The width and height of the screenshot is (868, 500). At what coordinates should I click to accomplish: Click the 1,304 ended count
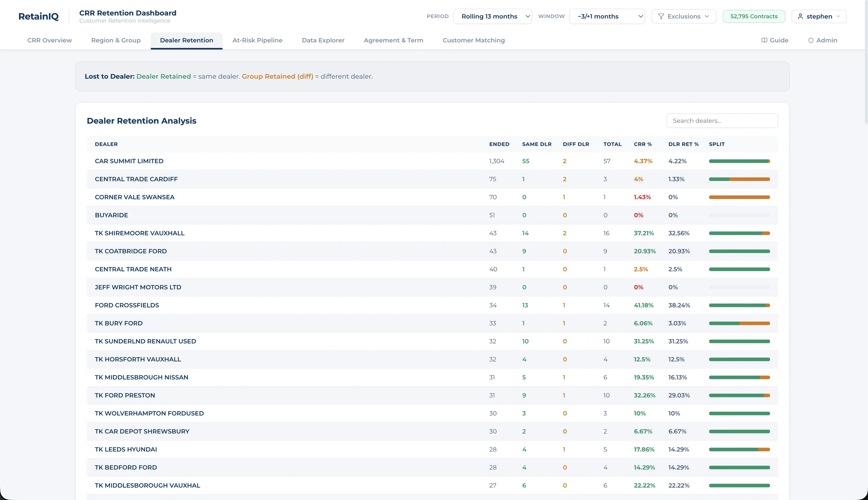coord(497,161)
